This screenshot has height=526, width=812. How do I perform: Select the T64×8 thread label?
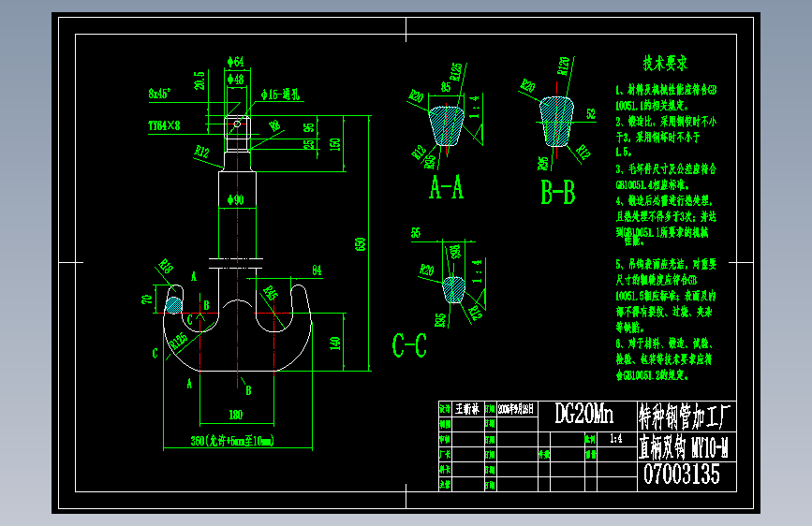(x=164, y=125)
